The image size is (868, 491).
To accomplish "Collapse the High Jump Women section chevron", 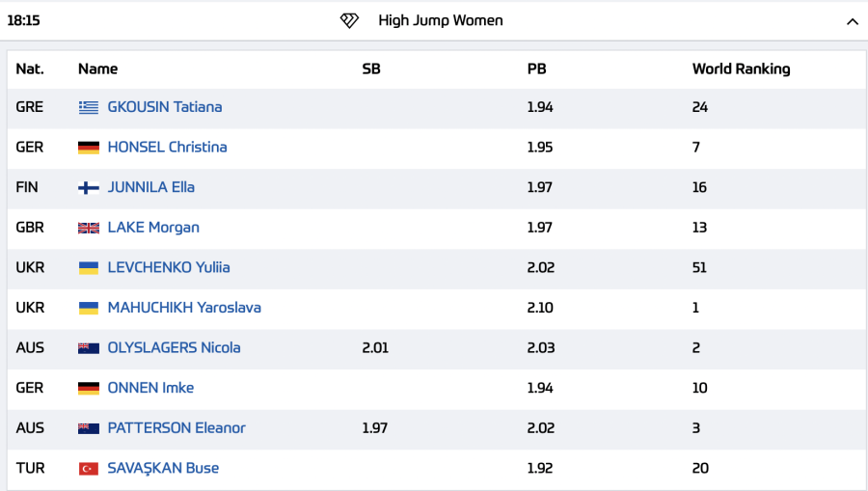I will coord(852,21).
